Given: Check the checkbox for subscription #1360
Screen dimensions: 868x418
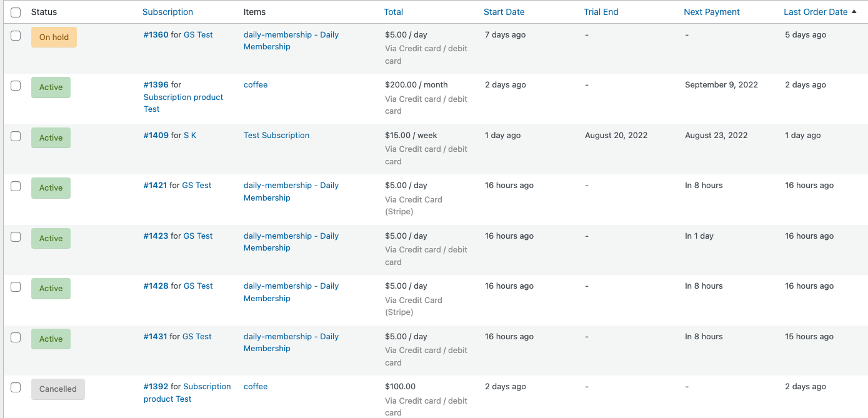Looking at the screenshot, I should point(16,36).
